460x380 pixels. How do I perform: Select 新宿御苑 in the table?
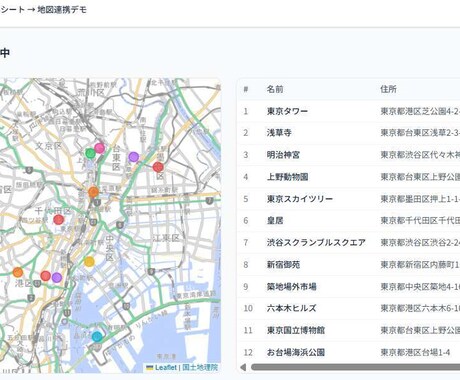283,264
